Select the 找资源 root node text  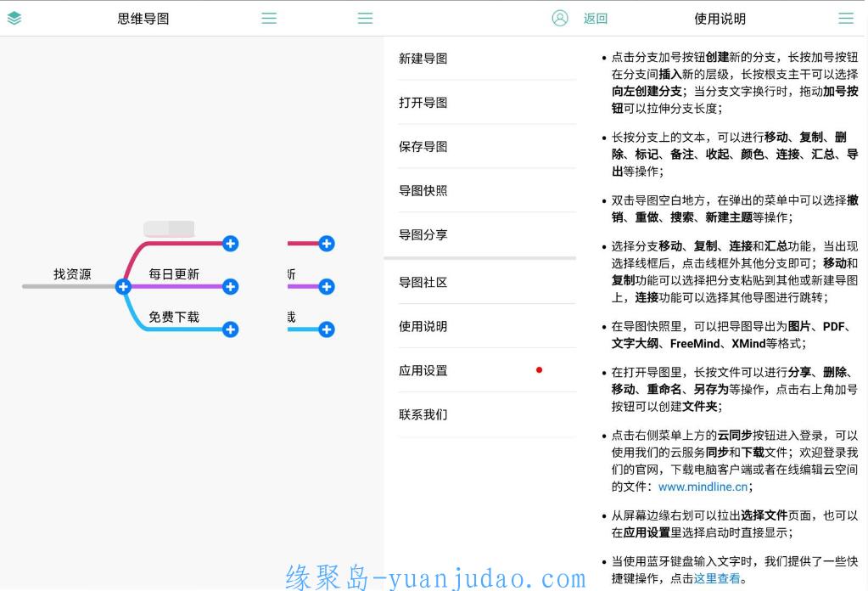point(72,274)
